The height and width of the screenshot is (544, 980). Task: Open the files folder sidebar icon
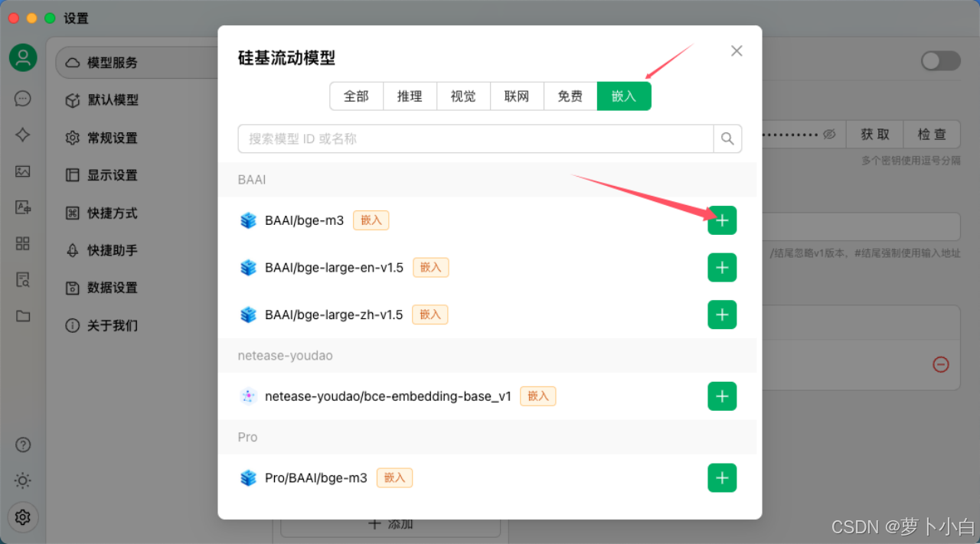23,316
